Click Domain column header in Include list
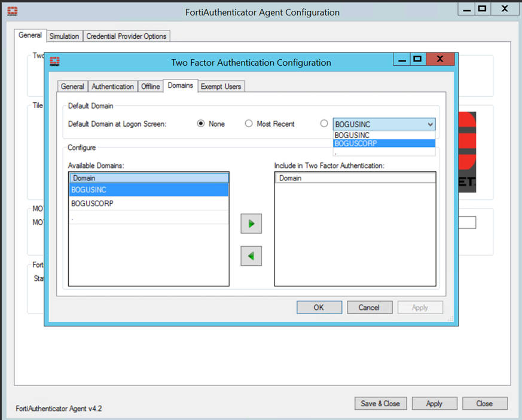Image resolution: width=522 pixels, height=420 pixels. [355, 178]
